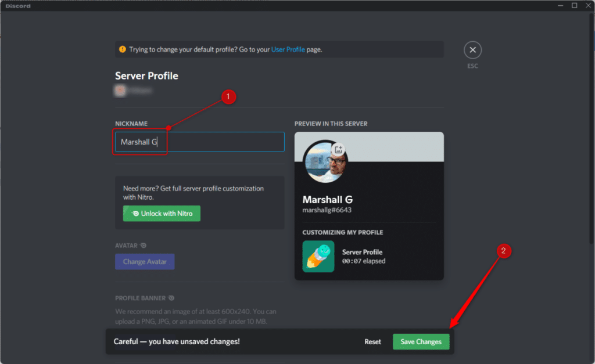Click the avatar image upload icon
Screen dimensions: 595x364
pos(338,149)
